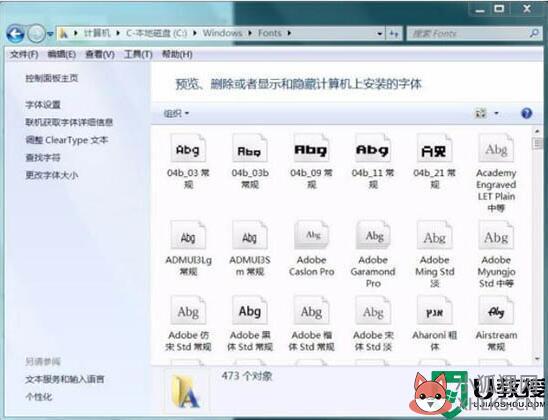The image size is (548, 420).
Task: Select the ADMUI3Sm 常规 font icon
Action: point(250,236)
